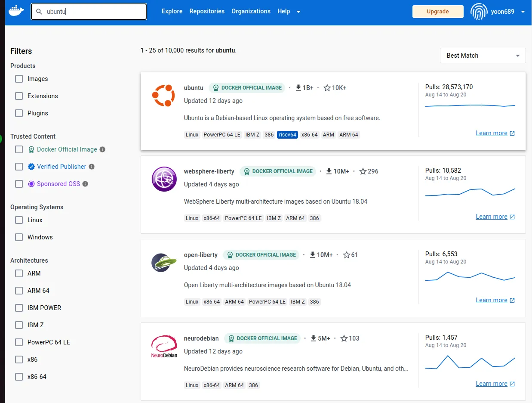Click the neurodebian star icon
Image resolution: width=532 pixels, height=403 pixels.
coord(344,338)
